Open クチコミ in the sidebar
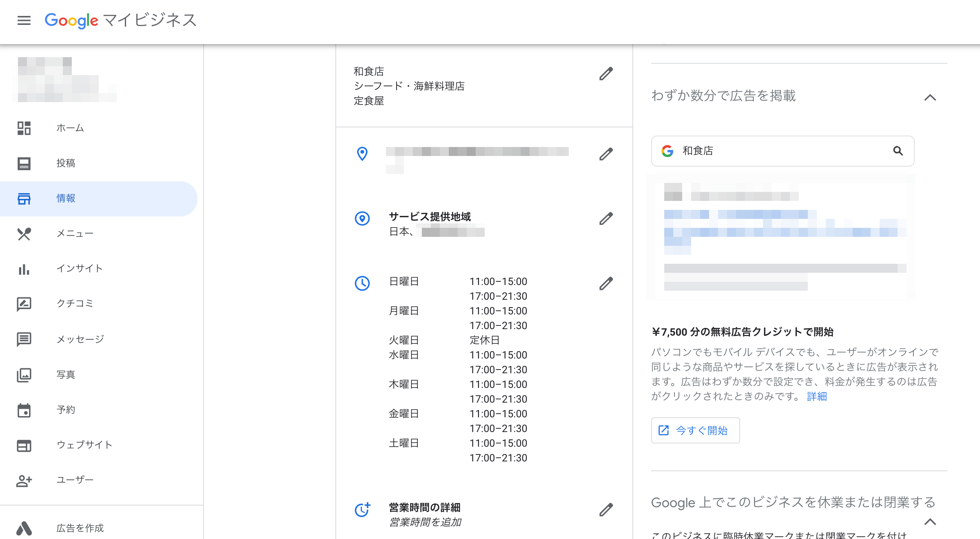The image size is (980, 539). point(99,304)
